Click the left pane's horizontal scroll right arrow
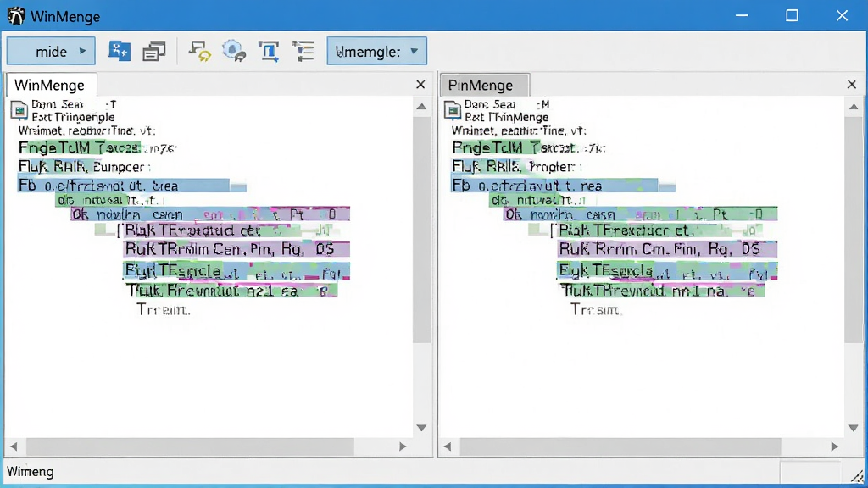Screen dimensions: 868x488 403,446
